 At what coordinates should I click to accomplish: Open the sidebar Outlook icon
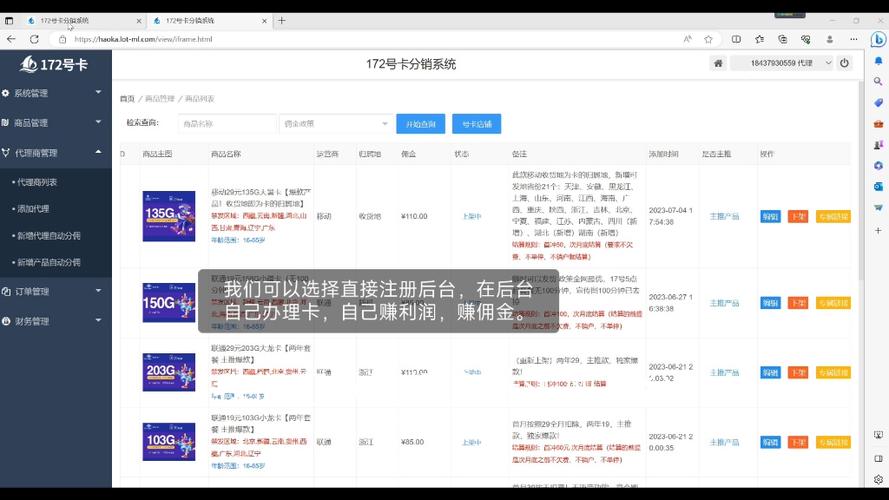(878, 187)
